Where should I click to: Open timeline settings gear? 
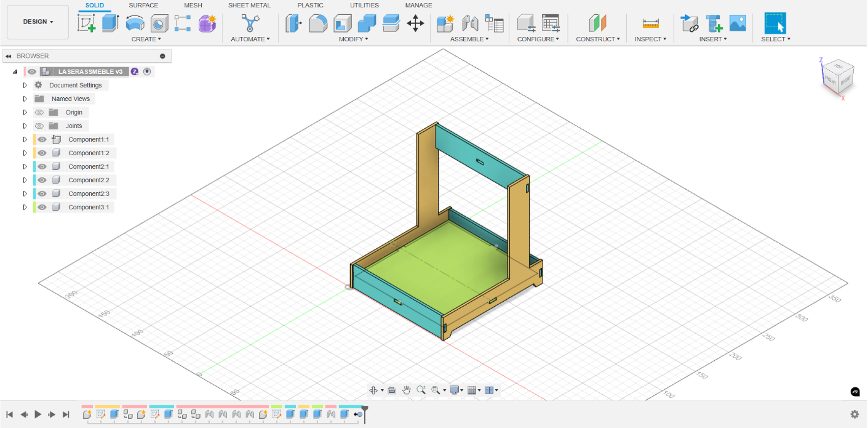[x=854, y=414]
